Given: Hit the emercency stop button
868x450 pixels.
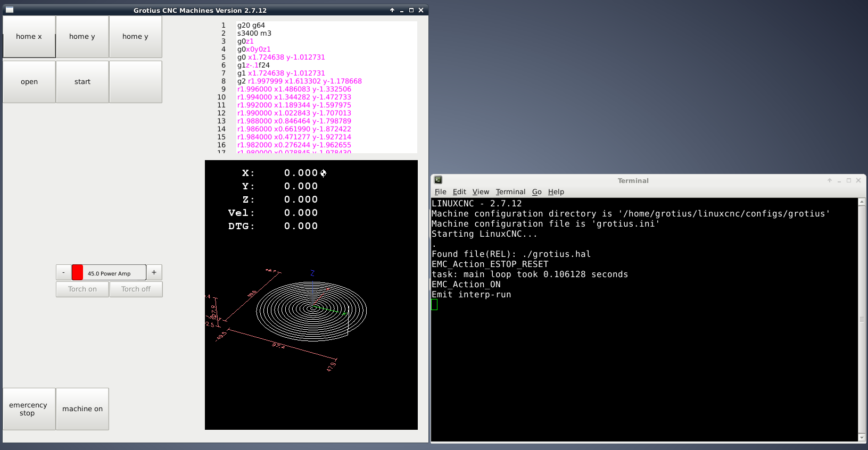Looking at the screenshot, I should [29, 409].
